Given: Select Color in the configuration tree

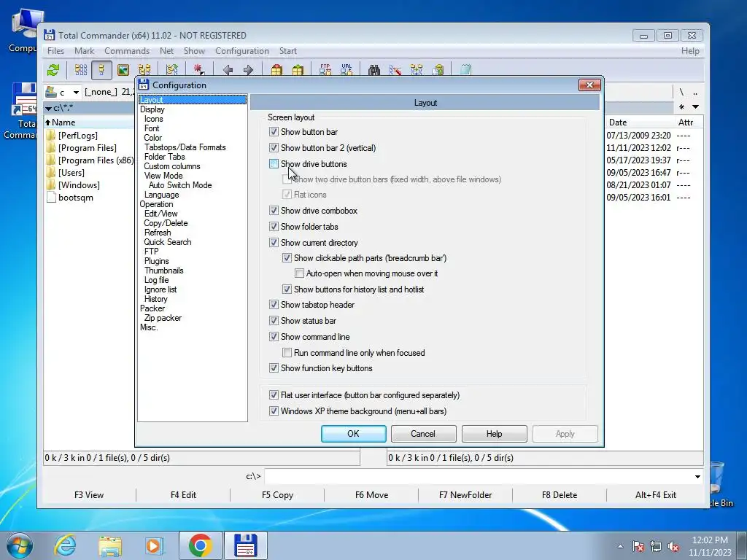Looking at the screenshot, I should (153, 138).
